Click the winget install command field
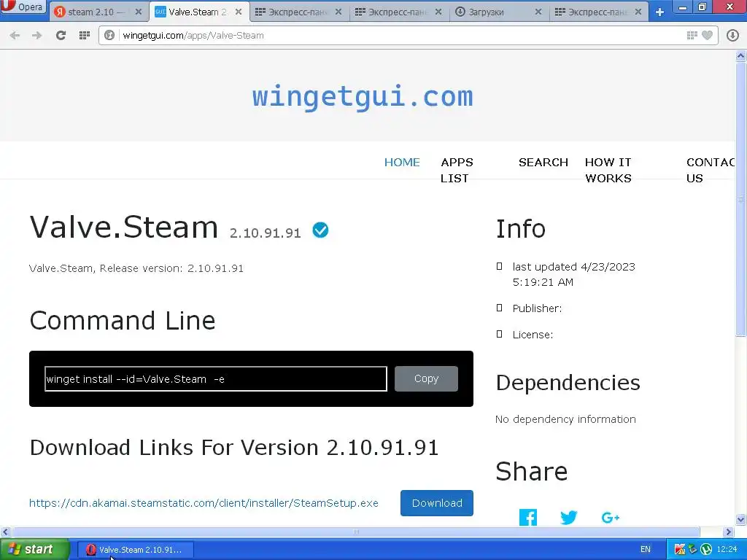Screen dimensions: 747x560 point(216,379)
